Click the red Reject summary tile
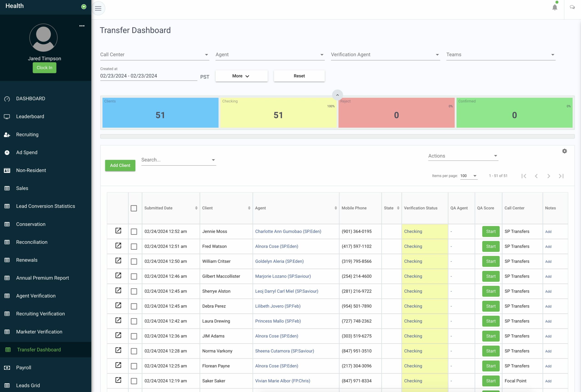This screenshot has height=392, width=581. [396, 113]
